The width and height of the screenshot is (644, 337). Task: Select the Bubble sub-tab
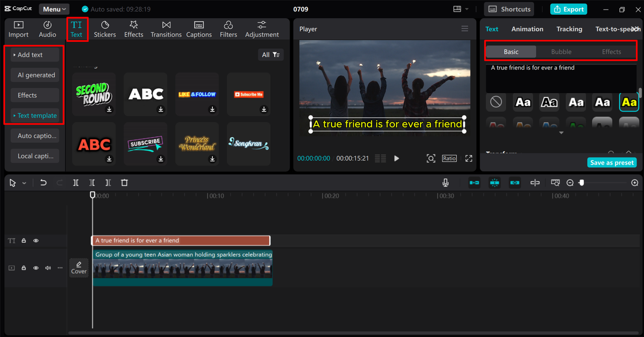[x=561, y=51]
